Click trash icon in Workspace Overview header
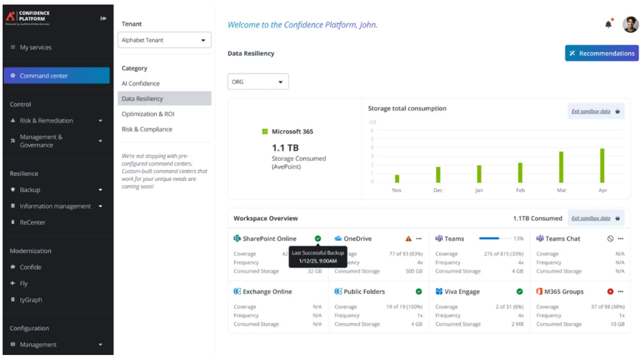The image size is (644, 357). pyautogui.click(x=617, y=218)
